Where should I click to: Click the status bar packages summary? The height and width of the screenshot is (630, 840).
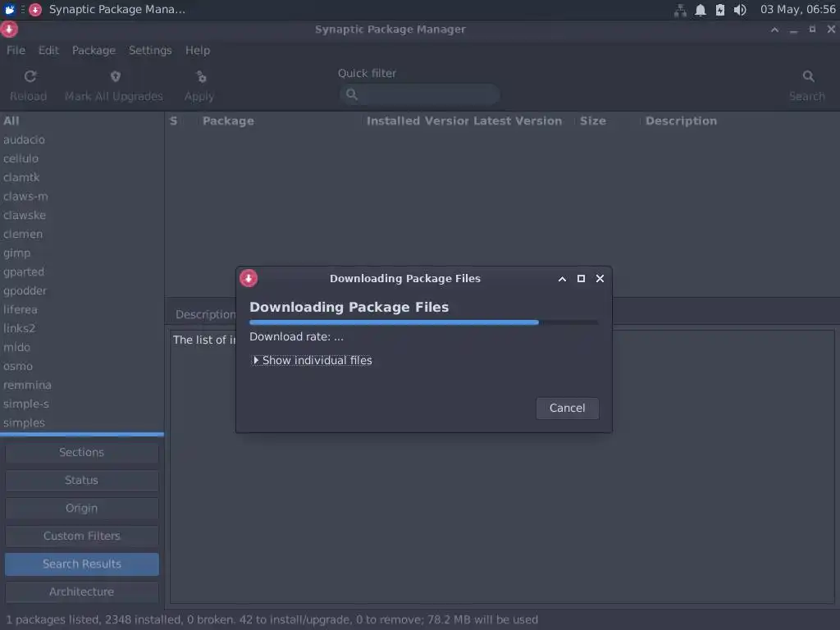[x=272, y=620]
